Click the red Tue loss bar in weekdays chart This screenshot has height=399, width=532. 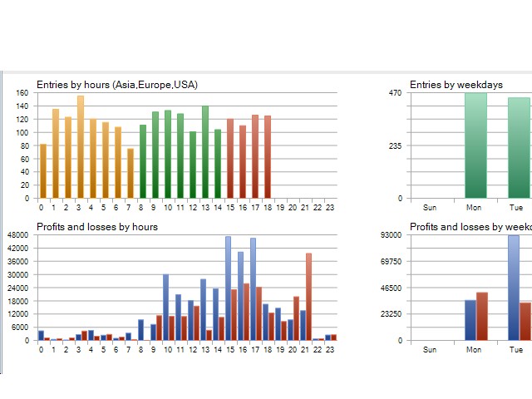525,322
